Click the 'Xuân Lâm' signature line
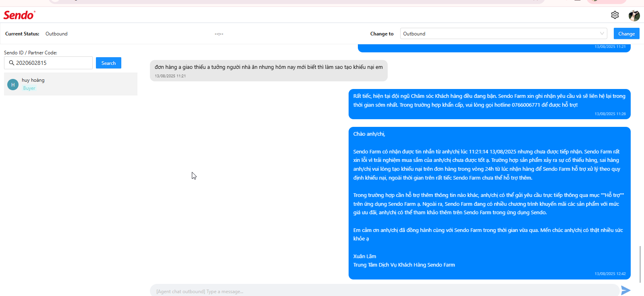This screenshot has width=644, height=296. (365, 256)
